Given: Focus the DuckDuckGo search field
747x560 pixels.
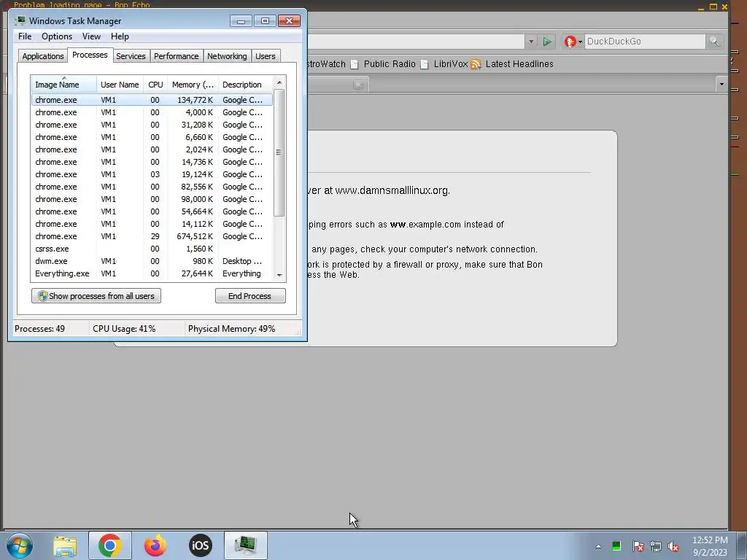Looking at the screenshot, I should click(x=645, y=42).
